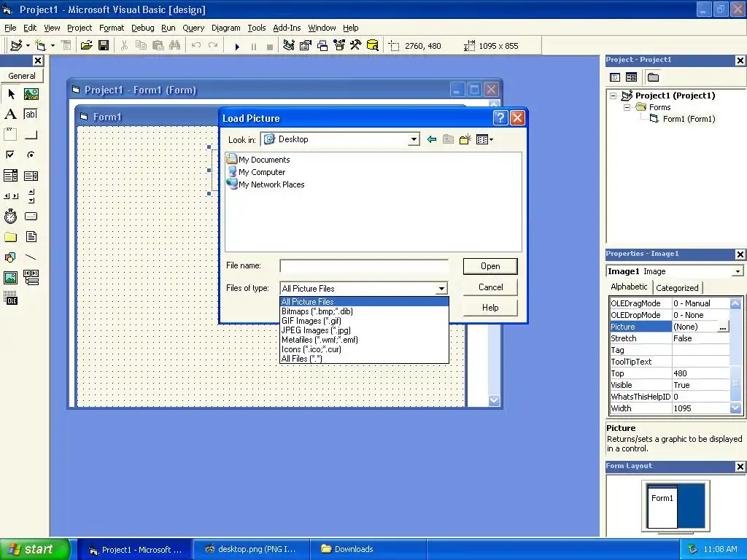This screenshot has width=747, height=560.
Task: Open the File menu
Action: (10, 28)
